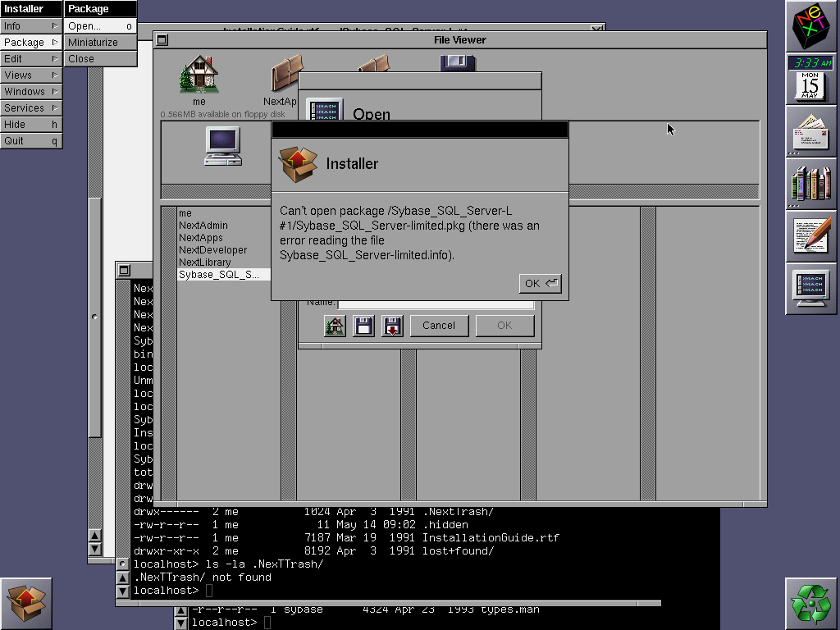Open the Edit pencil icon in dock
Screen dimensions: 840x630
pos(811,238)
